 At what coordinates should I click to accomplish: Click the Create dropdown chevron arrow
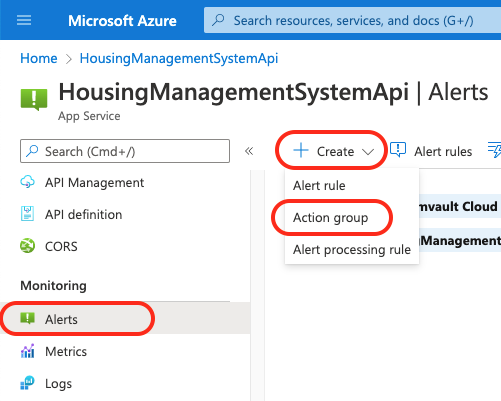click(368, 152)
